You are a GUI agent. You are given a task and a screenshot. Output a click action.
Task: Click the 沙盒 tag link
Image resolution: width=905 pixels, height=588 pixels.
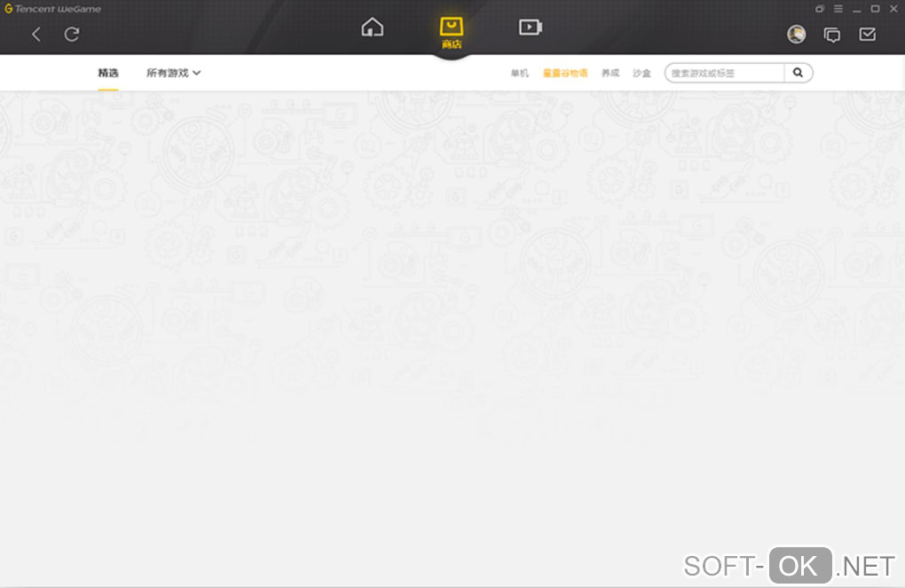point(641,74)
